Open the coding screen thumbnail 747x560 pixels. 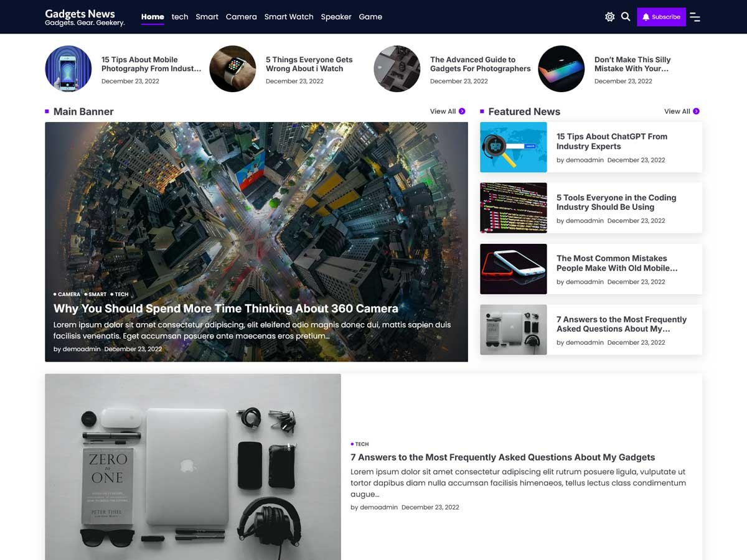(514, 208)
